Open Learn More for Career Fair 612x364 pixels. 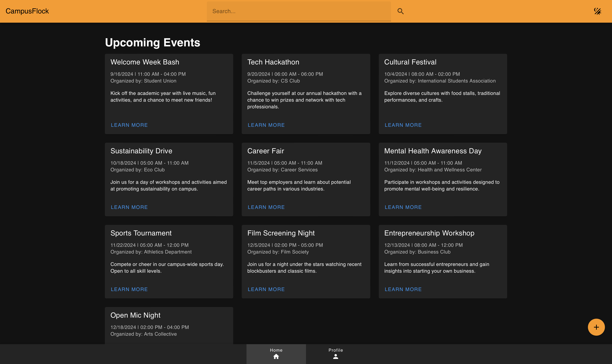coord(266,207)
